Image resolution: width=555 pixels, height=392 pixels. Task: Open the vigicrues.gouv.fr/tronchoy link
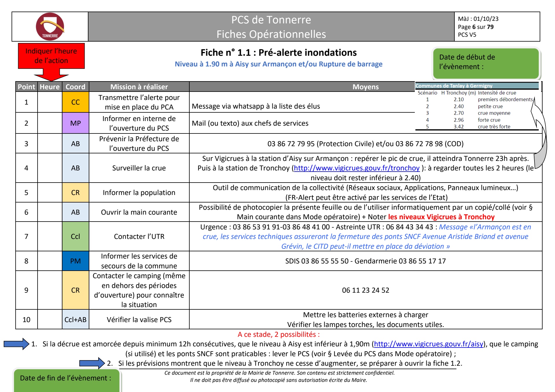357,168
